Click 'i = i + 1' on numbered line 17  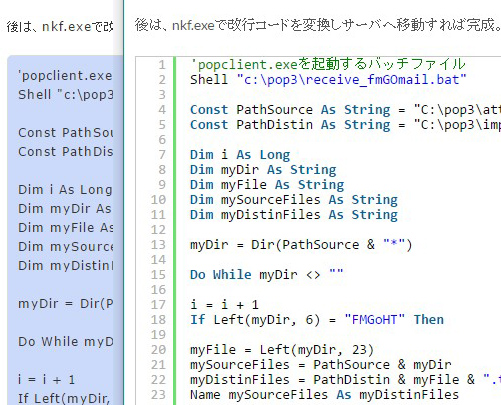224,305
